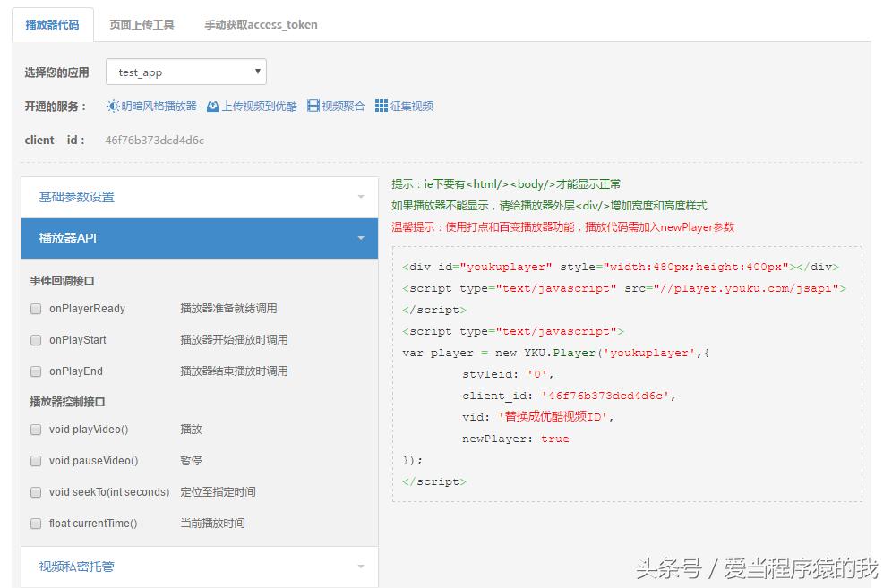Enable the void pauseVideo() checkbox
The width and height of the screenshot is (892, 588).
tap(36, 460)
